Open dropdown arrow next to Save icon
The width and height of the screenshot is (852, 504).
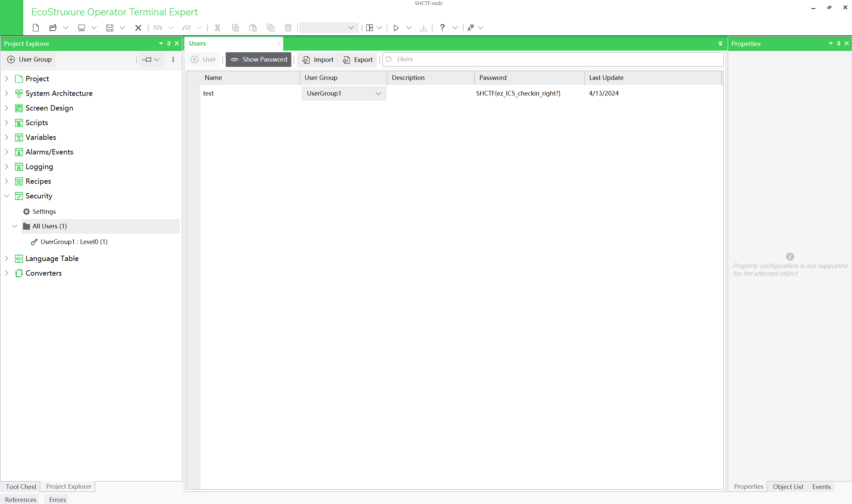(122, 28)
